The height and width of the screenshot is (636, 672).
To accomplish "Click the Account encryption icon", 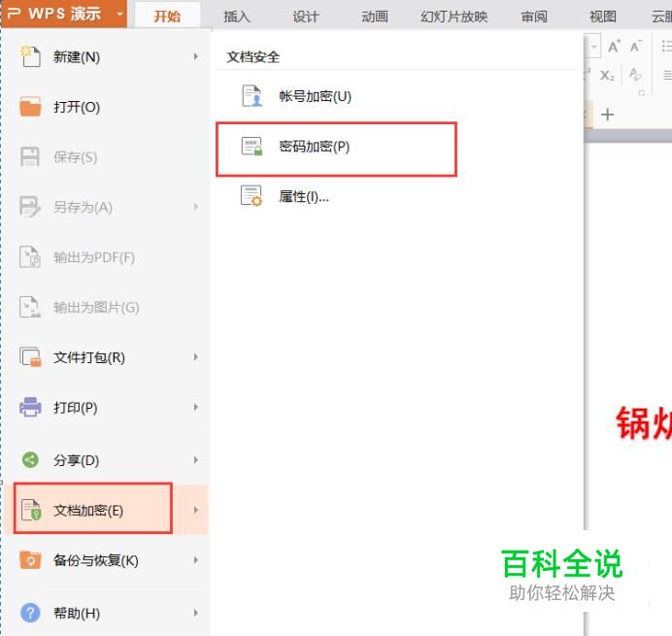I will (x=252, y=96).
